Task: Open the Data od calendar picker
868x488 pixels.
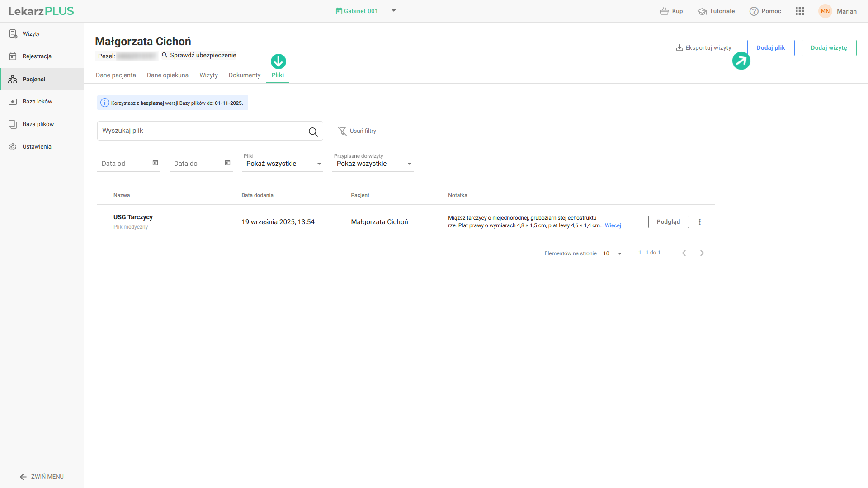Action: pyautogui.click(x=155, y=163)
